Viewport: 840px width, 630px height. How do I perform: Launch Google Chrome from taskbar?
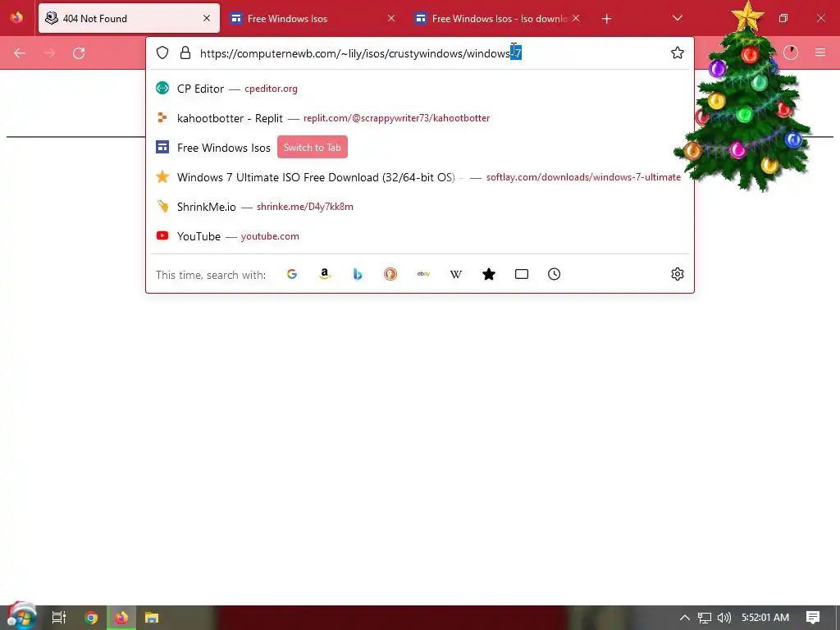91,618
